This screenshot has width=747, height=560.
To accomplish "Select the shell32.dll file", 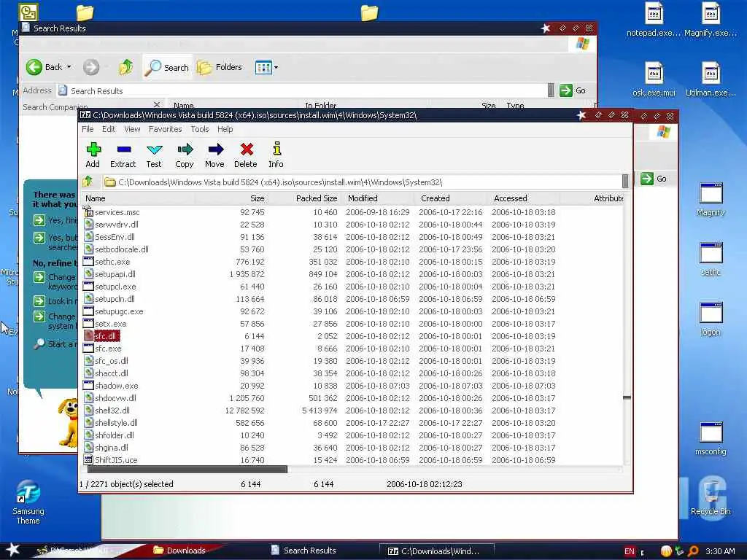I will (112, 411).
